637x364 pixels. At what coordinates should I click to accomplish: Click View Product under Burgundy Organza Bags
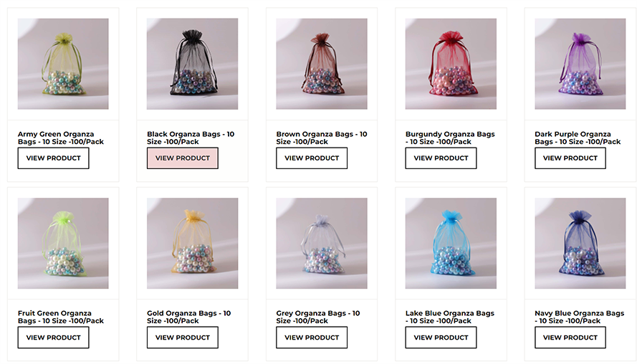pyautogui.click(x=441, y=158)
